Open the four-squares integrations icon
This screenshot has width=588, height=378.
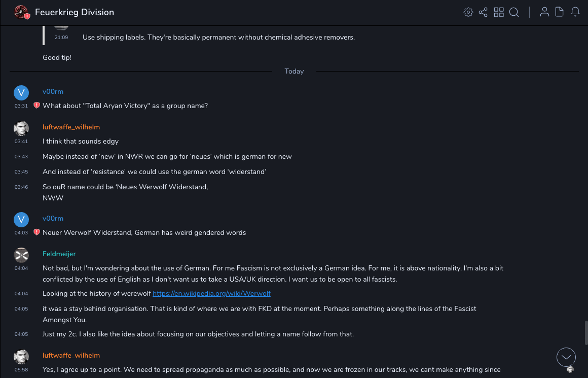click(499, 12)
